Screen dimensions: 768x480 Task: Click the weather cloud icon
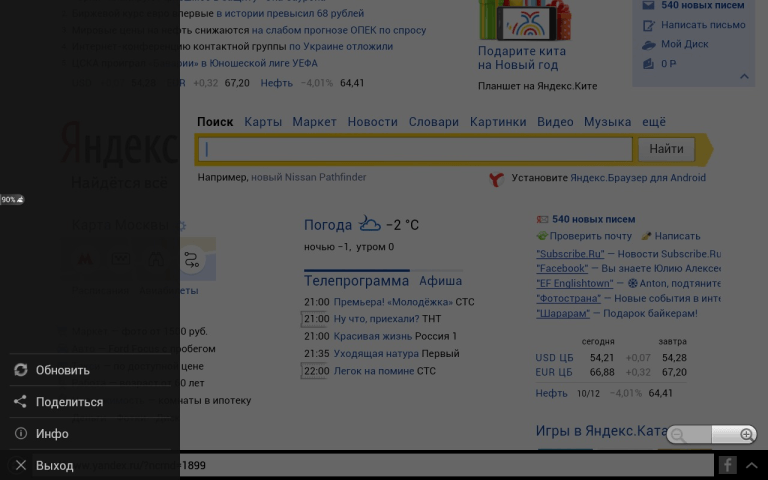pos(370,224)
